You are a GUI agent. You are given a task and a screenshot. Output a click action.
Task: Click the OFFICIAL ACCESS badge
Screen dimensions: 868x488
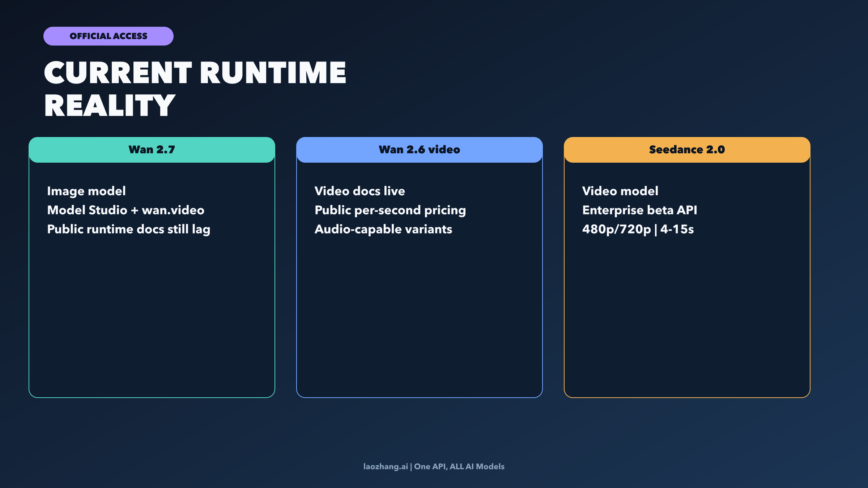coord(108,36)
